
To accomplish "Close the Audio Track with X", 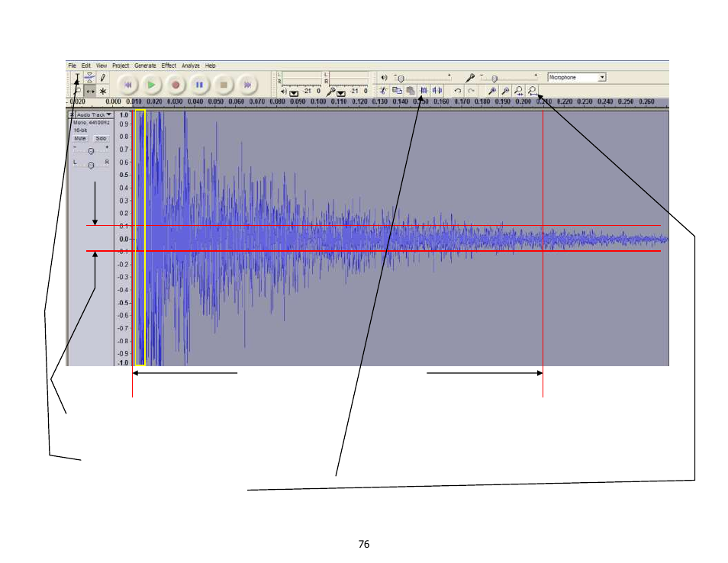I will click(72, 114).
